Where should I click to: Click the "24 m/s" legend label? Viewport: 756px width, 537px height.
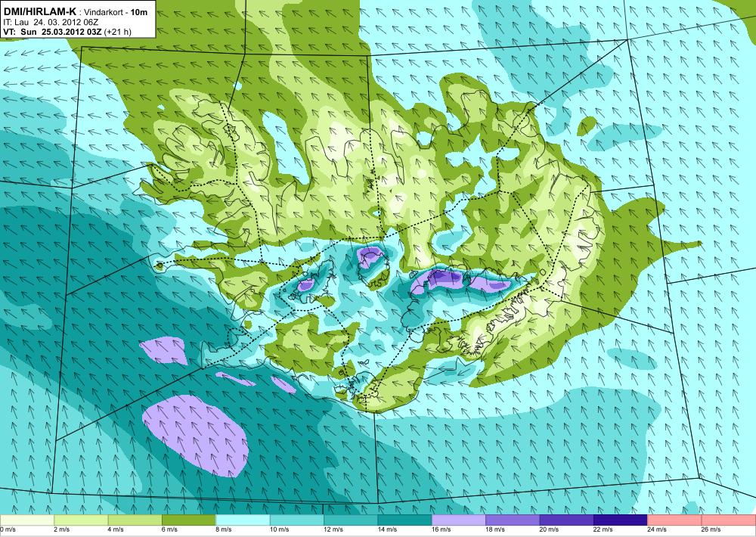(657, 529)
